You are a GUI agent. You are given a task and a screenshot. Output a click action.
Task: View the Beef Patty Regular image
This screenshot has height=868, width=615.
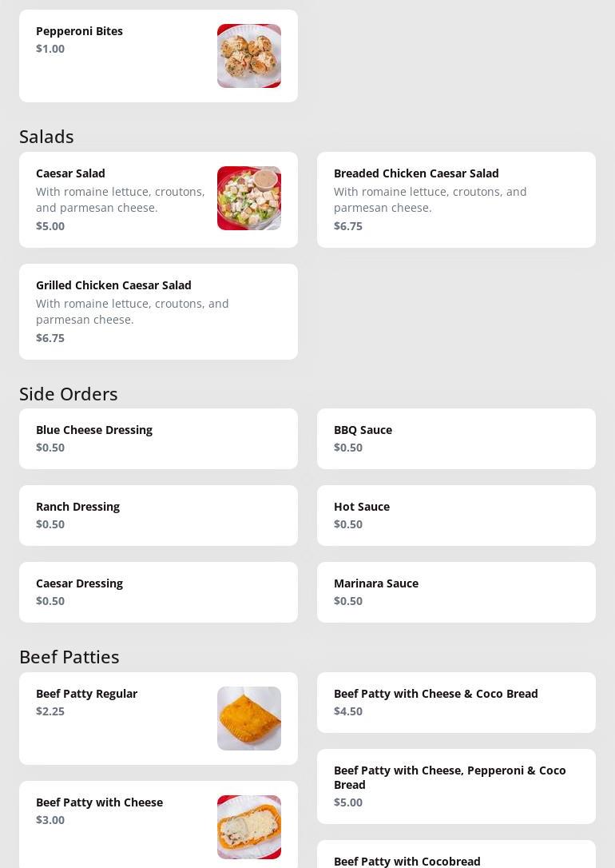[x=248, y=719]
